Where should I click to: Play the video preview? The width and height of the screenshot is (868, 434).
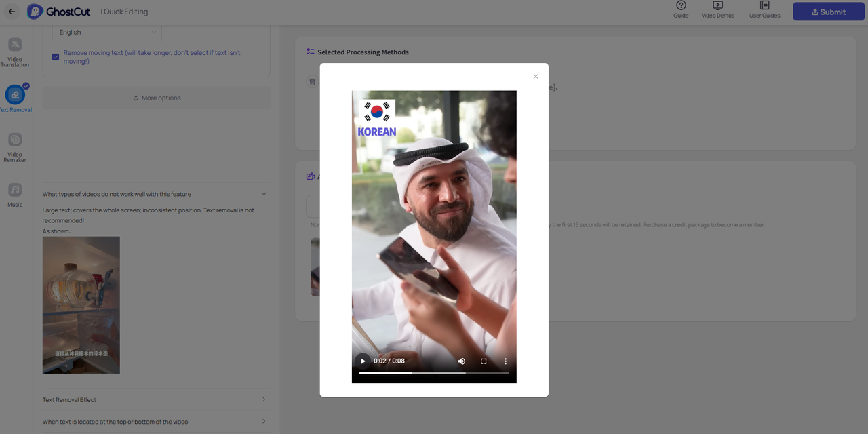click(x=363, y=361)
